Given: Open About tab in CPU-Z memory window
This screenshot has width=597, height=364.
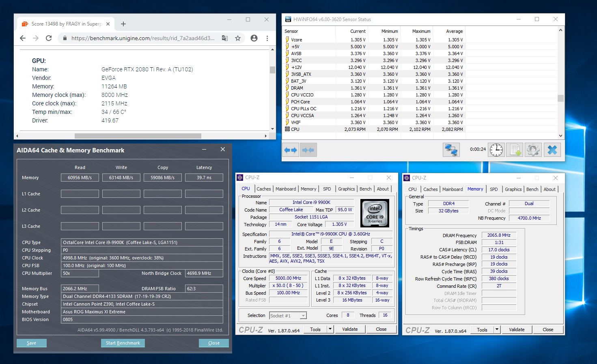Looking at the screenshot, I should (550, 189).
